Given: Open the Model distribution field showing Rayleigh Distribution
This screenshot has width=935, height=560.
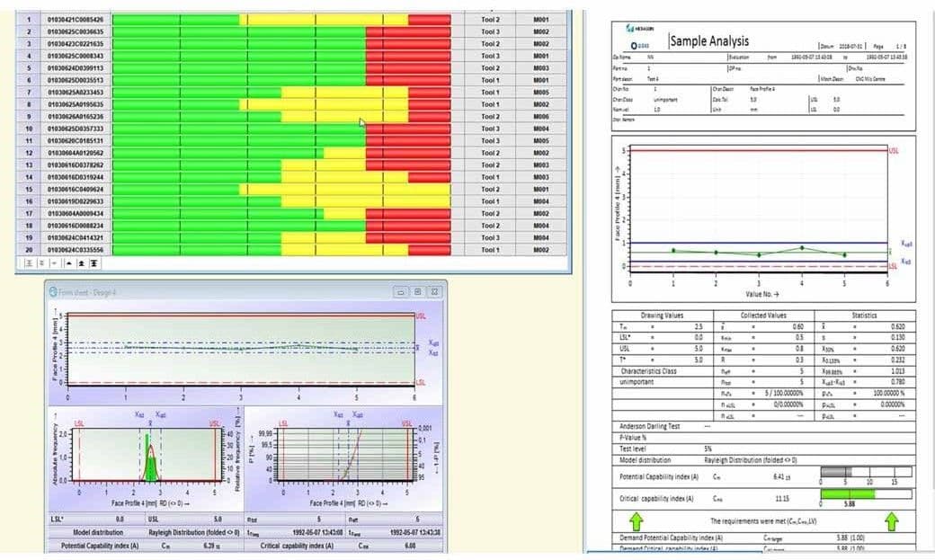Looking at the screenshot, I should [755, 458].
